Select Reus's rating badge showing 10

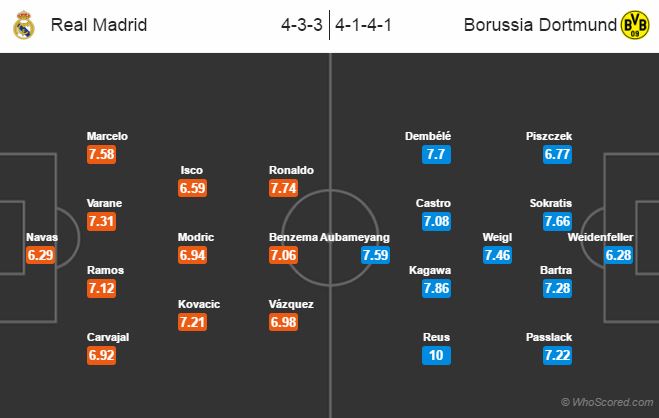tap(436, 355)
